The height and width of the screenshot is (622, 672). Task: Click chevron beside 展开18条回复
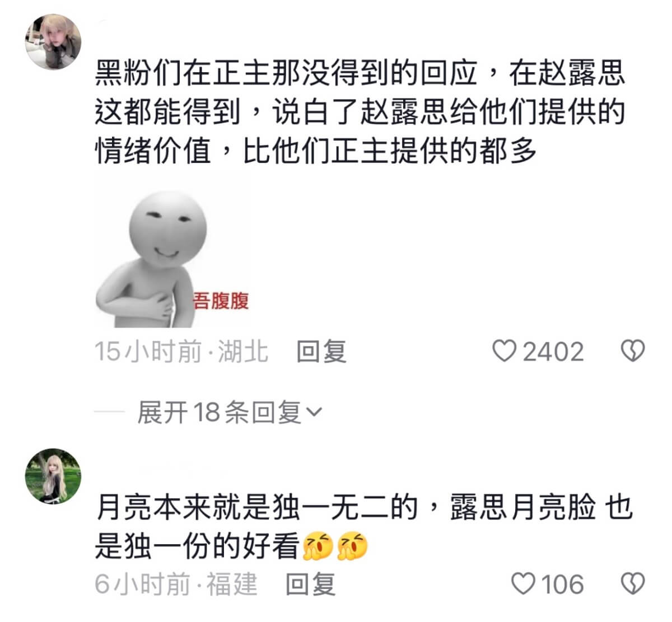point(315,413)
